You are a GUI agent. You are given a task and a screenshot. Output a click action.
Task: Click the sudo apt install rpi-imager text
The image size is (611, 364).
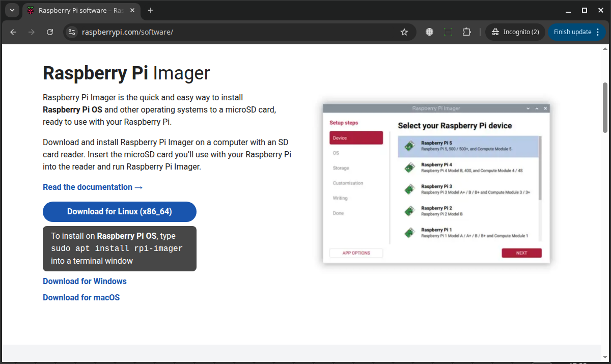117,248
